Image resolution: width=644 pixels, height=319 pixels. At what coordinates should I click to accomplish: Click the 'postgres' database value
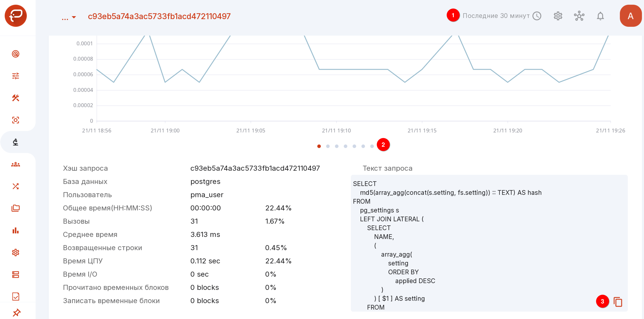[x=205, y=182]
